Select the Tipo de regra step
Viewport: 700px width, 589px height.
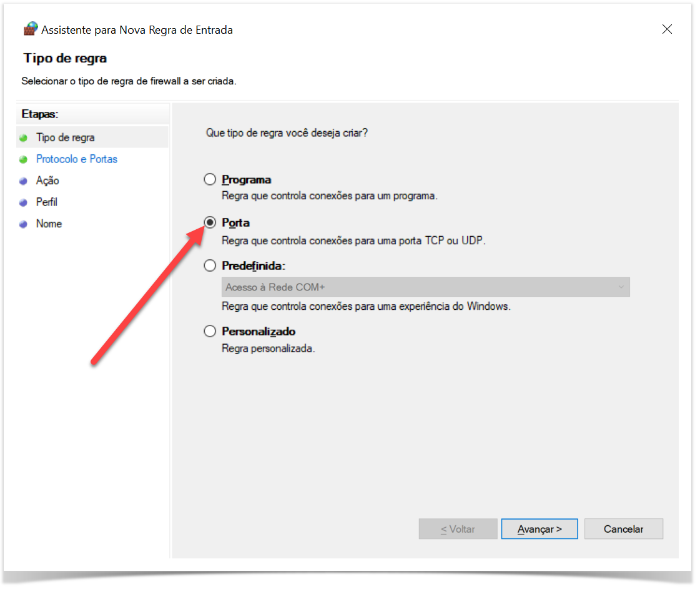[x=66, y=138]
